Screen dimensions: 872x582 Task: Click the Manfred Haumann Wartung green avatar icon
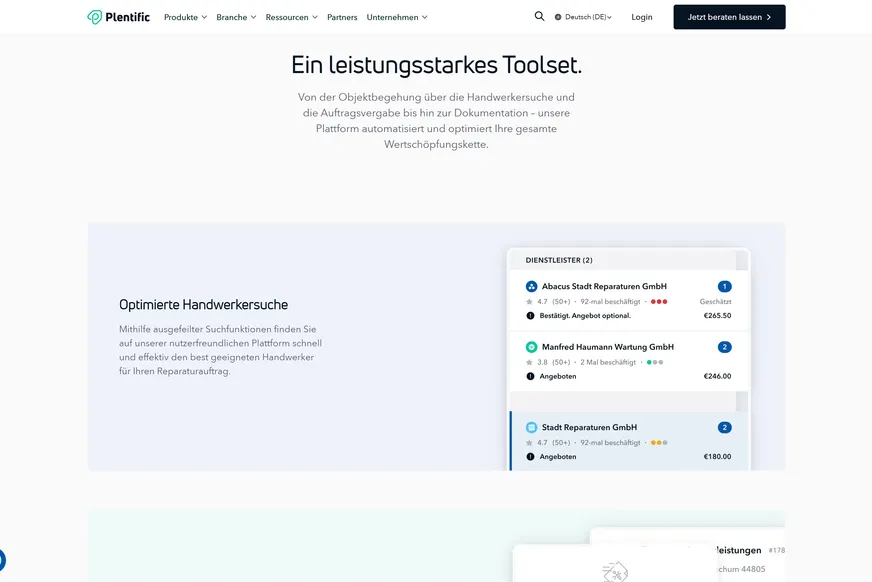point(531,346)
